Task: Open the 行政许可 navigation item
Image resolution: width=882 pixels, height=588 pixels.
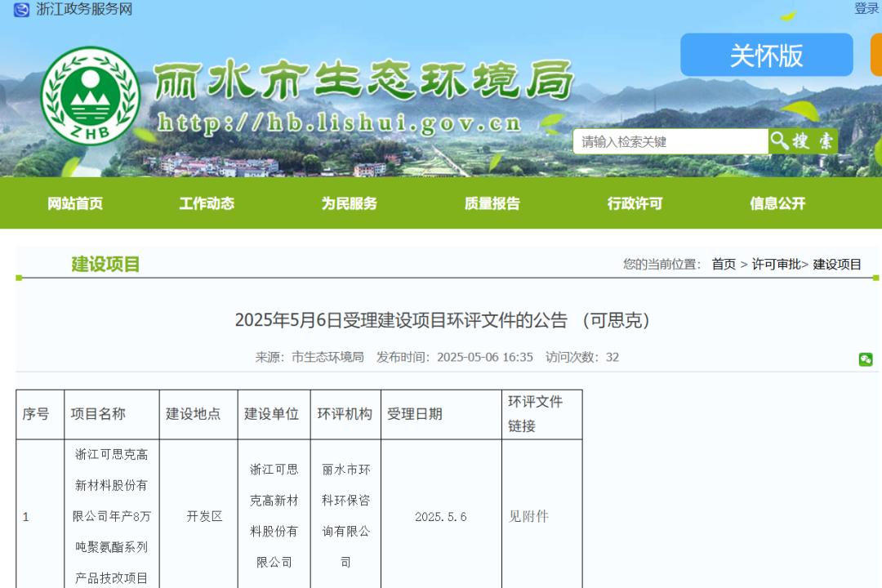Action: pos(635,204)
